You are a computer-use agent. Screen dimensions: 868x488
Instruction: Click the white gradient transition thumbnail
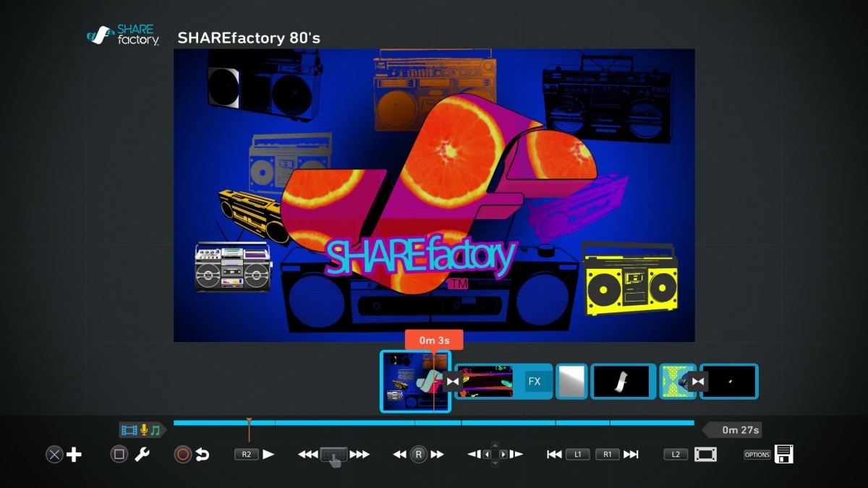[x=571, y=381]
